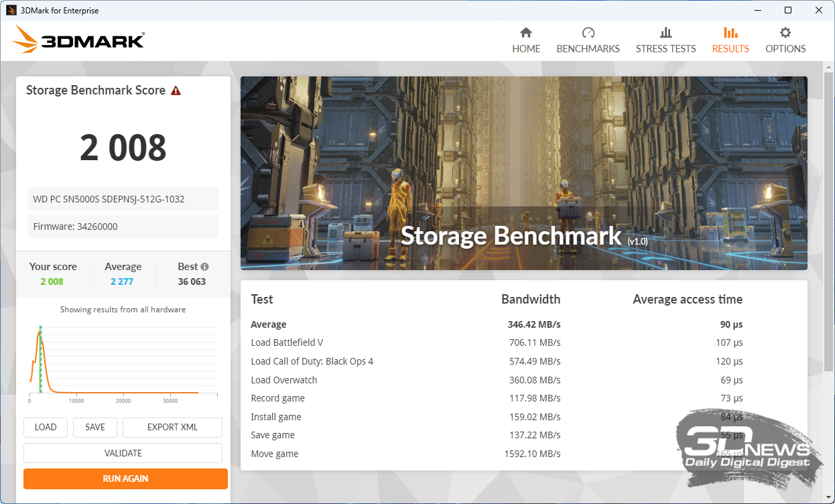
Task: Click the VALIDATE button
Action: pos(123,453)
